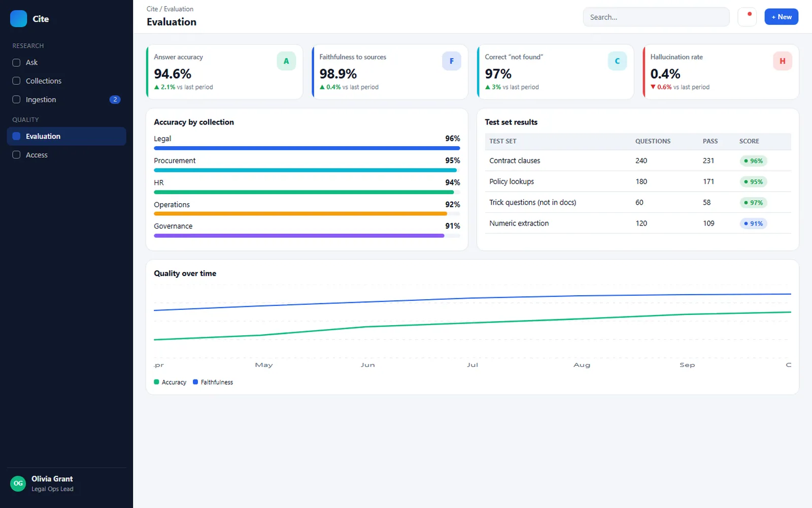The image size is (812, 508).
Task: Click the TEST SET column header
Action: coord(502,141)
